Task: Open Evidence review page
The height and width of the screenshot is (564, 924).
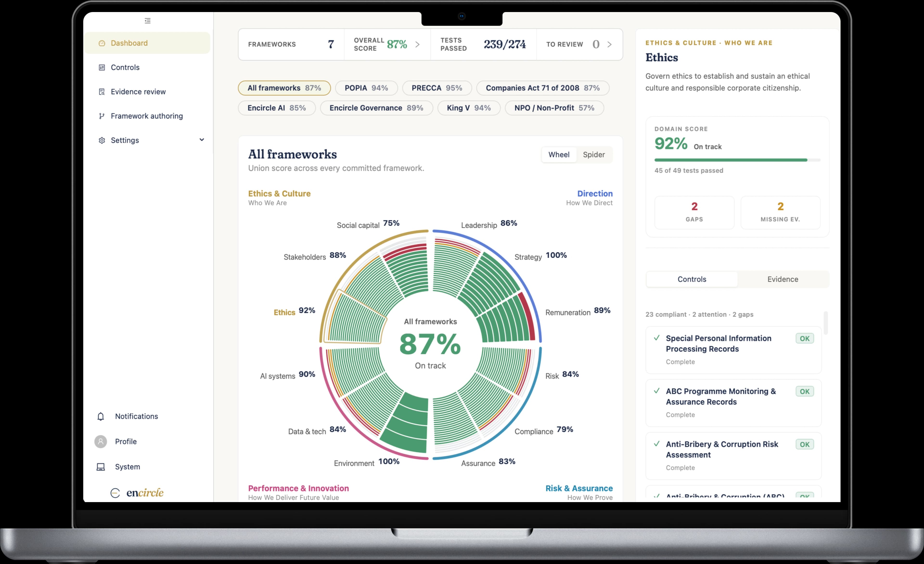Action: pyautogui.click(x=147, y=92)
